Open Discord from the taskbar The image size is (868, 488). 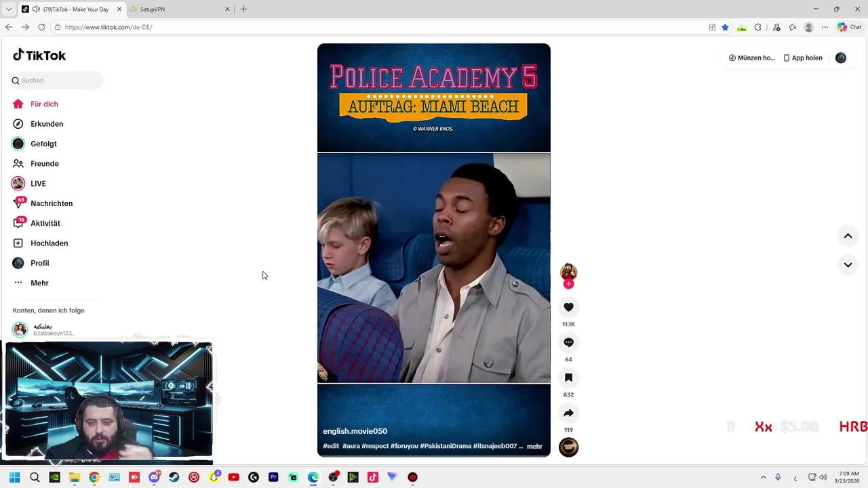154,477
